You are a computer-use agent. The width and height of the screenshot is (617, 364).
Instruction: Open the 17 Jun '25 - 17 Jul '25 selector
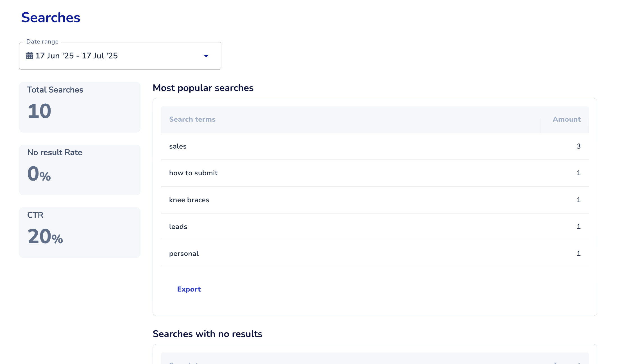pyautogui.click(x=76, y=56)
